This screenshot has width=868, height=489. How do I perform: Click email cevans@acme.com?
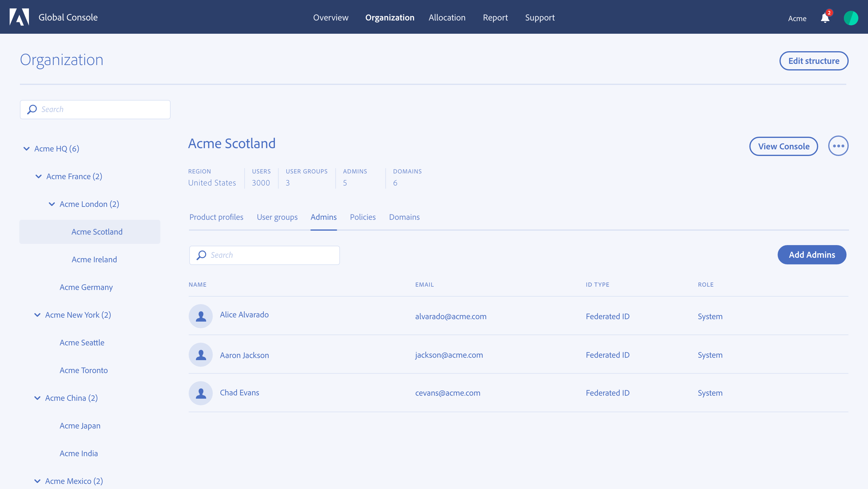click(448, 393)
